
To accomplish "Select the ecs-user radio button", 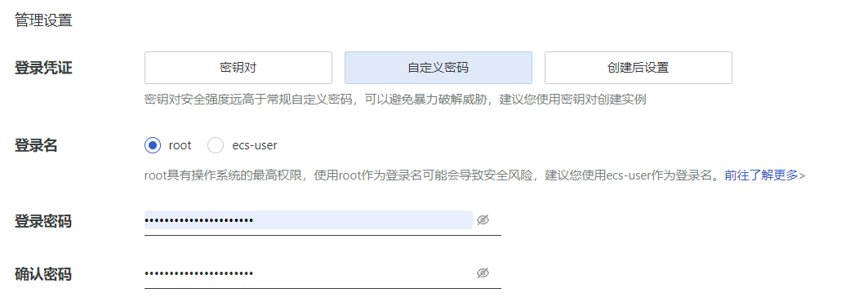I will click(x=216, y=145).
